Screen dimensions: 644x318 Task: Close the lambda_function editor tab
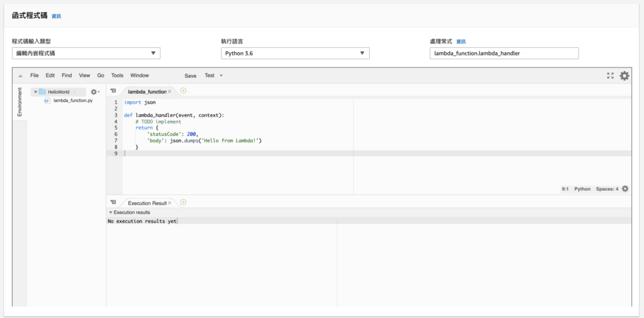[170, 91]
